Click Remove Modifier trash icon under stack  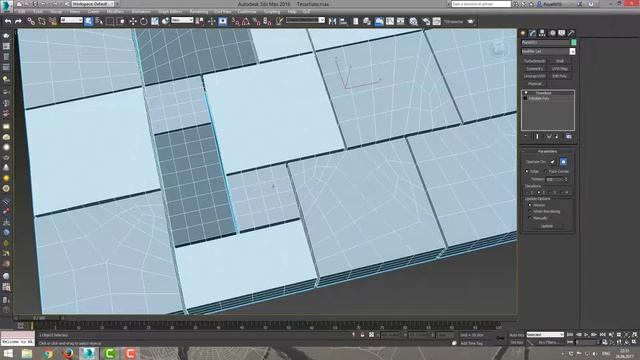pos(556,136)
